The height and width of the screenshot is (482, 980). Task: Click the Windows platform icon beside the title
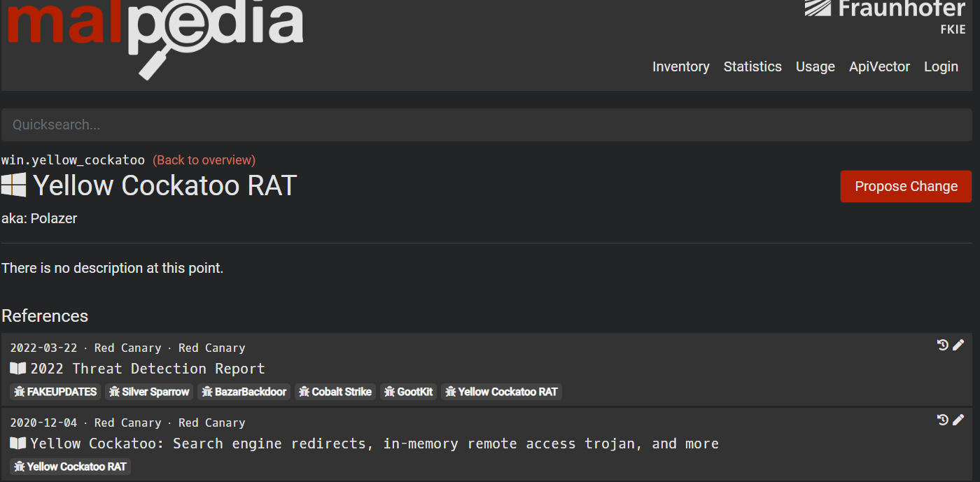coord(14,185)
